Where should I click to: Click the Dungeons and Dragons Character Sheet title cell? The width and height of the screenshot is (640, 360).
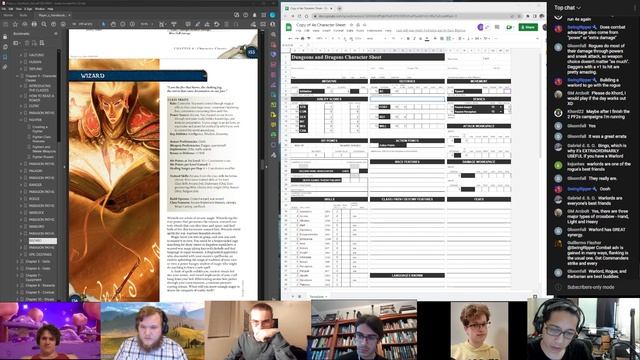click(367, 57)
